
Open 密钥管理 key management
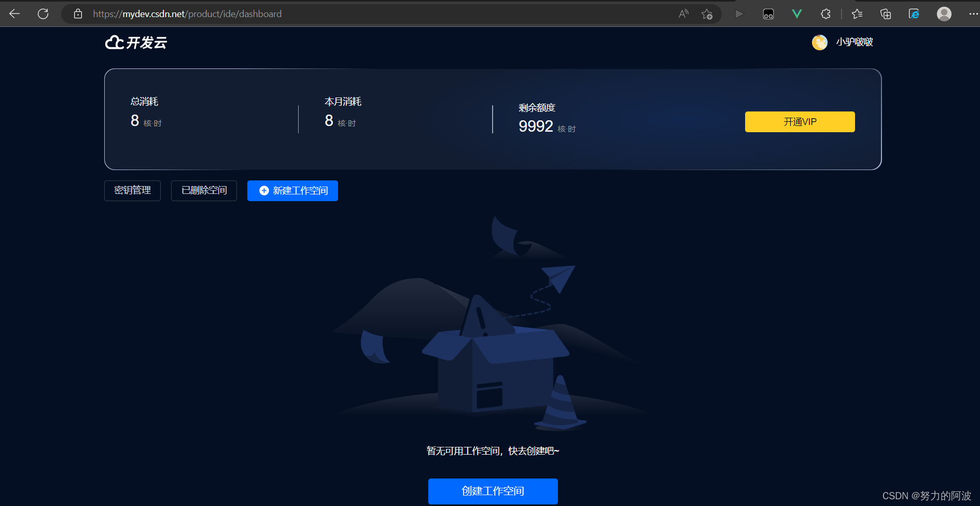pos(133,191)
